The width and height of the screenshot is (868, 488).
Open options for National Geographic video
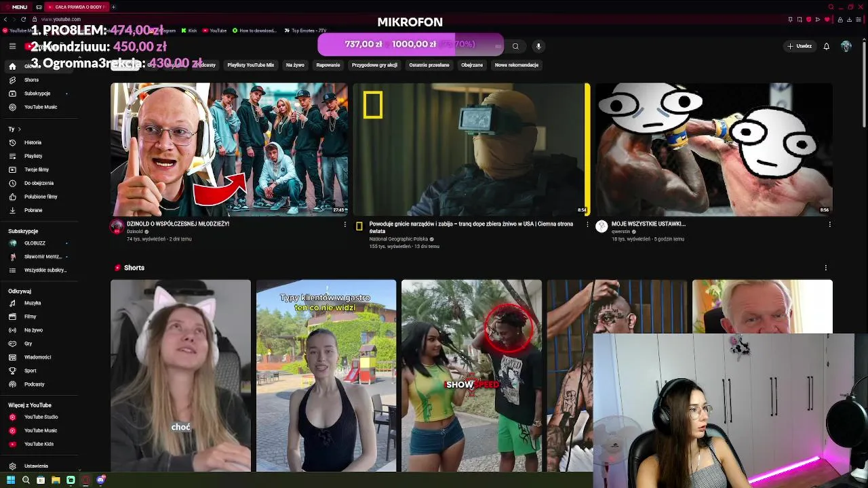[x=587, y=224]
